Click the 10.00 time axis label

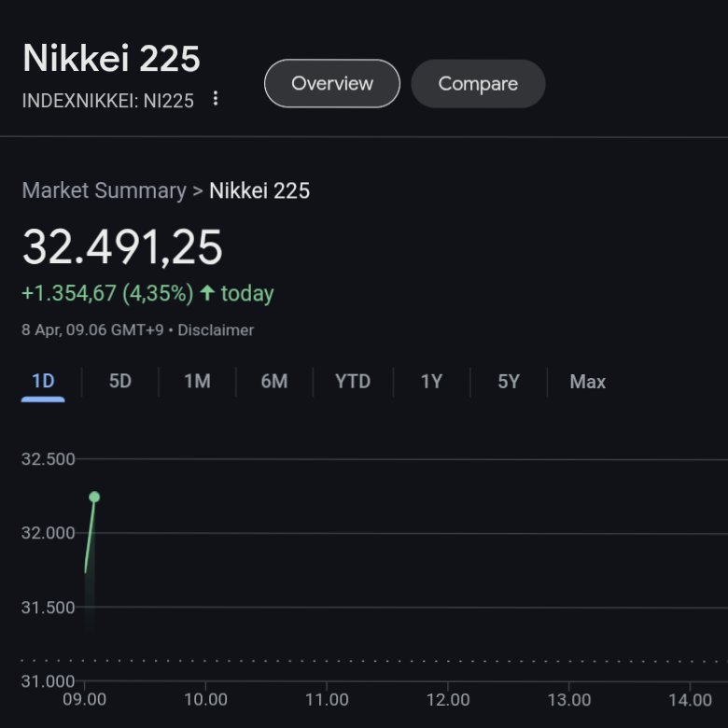tap(205, 700)
